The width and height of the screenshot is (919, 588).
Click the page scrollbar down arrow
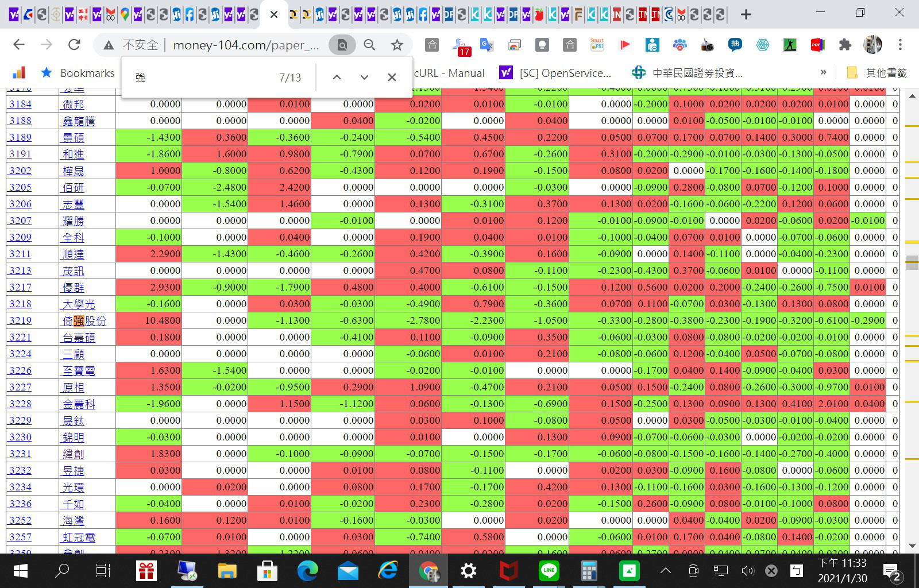(x=912, y=546)
